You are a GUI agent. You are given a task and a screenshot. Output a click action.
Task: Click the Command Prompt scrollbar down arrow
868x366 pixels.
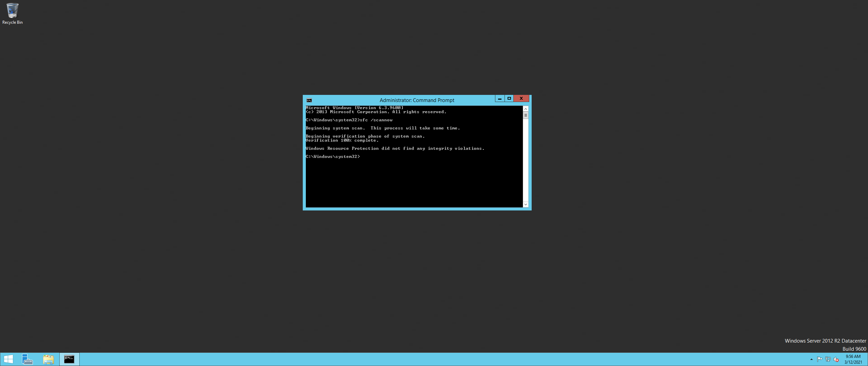[x=526, y=204]
